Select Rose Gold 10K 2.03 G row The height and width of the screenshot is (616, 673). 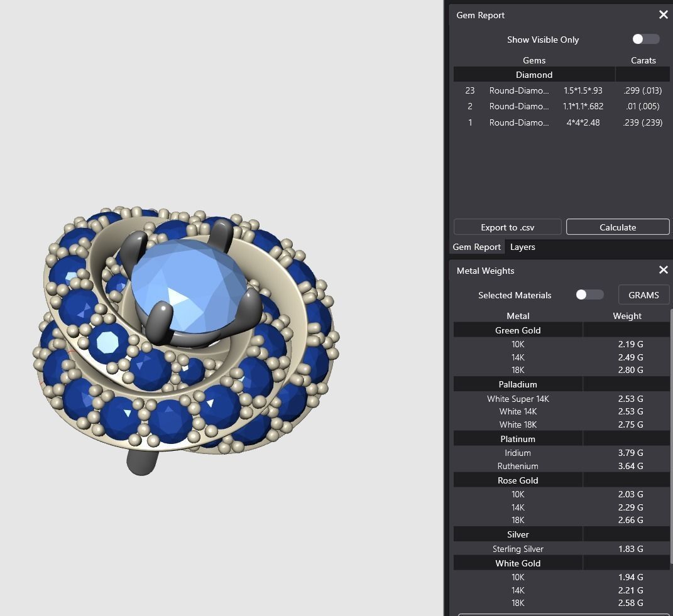(x=561, y=494)
